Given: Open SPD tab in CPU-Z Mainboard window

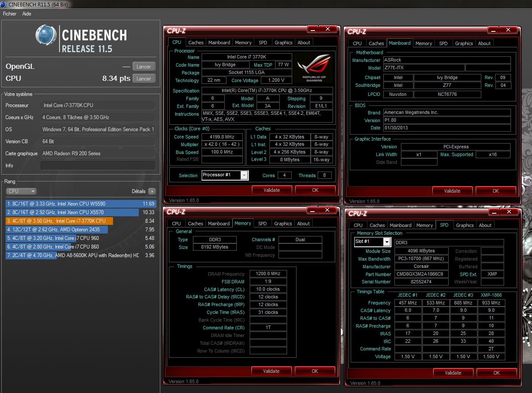Looking at the screenshot, I should pyautogui.click(x=443, y=43).
